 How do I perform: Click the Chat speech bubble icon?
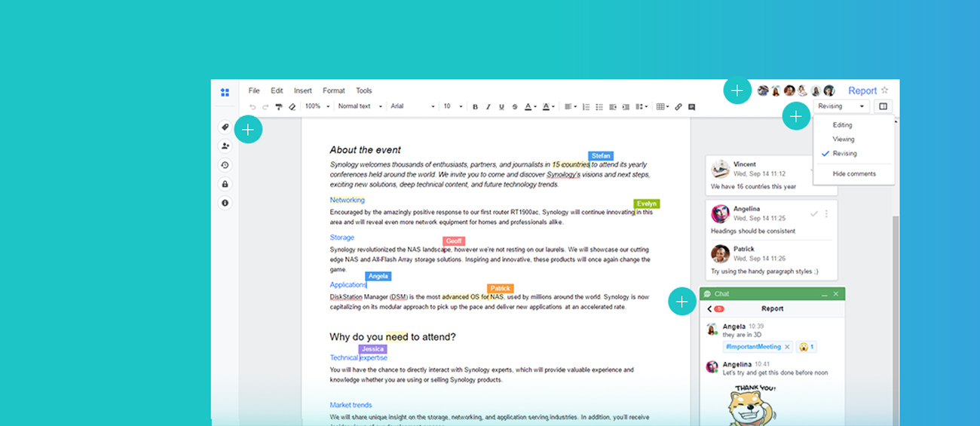[707, 294]
